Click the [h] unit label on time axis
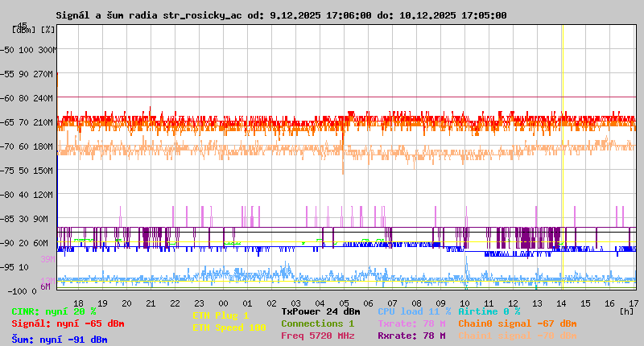644x346 pixels. pyautogui.click(x=627, y=311)
